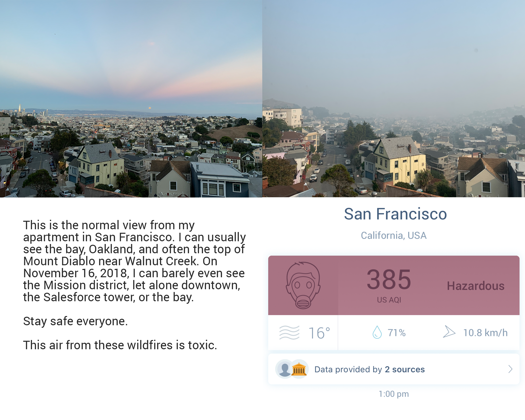The image size is (525, 420).
Task: Click the wind direction arrow icon
Action: (449, 332)
